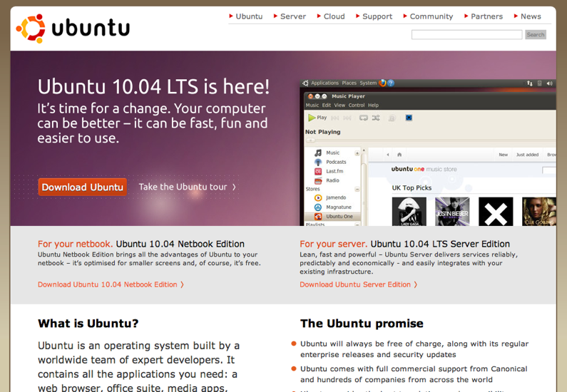The width and height of the screenshot is (567, 392).
Task: Click the greyed-out music note toolbar icon
Action: (x=392, y=118)
